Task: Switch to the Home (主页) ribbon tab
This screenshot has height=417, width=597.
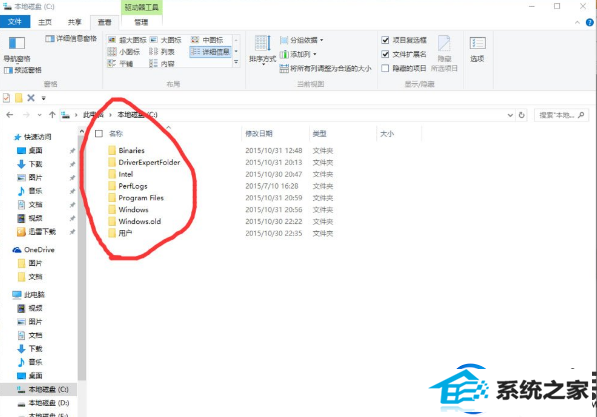Action: pos(45,22)
